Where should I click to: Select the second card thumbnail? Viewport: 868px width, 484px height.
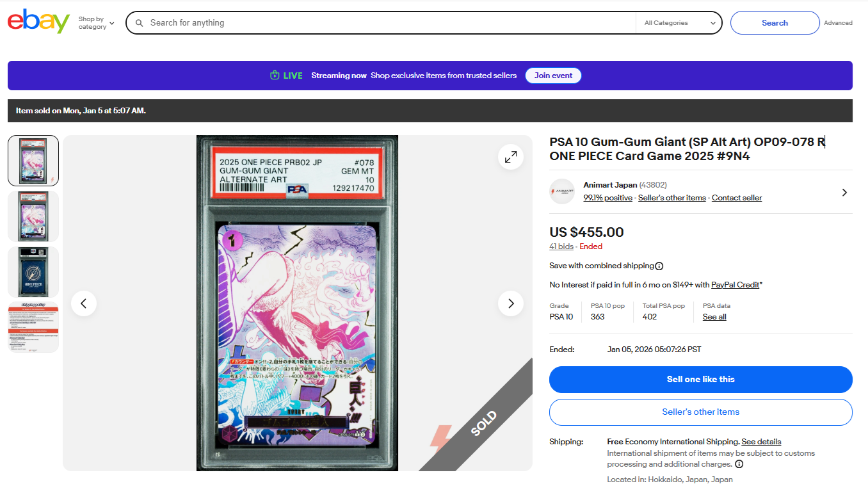tap(33, 216)
